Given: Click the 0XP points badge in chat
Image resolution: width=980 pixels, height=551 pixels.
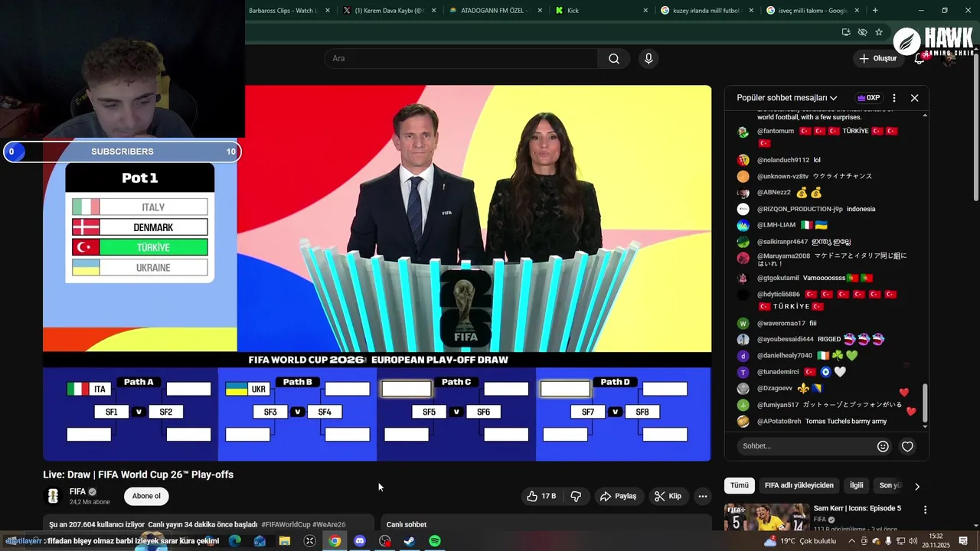Looking at the screenshot, I should 869,98.
